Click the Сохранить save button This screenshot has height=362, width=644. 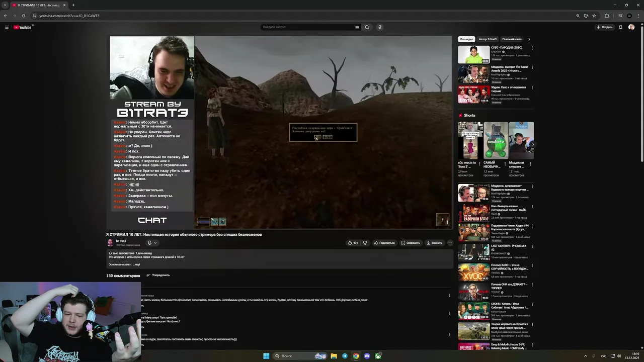tap(411, 243)
